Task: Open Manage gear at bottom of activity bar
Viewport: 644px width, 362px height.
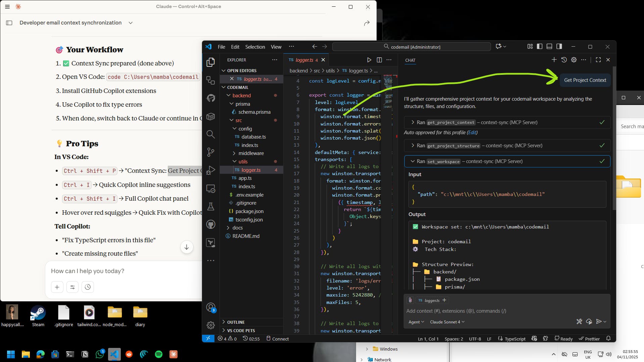Action: (210, 325)
